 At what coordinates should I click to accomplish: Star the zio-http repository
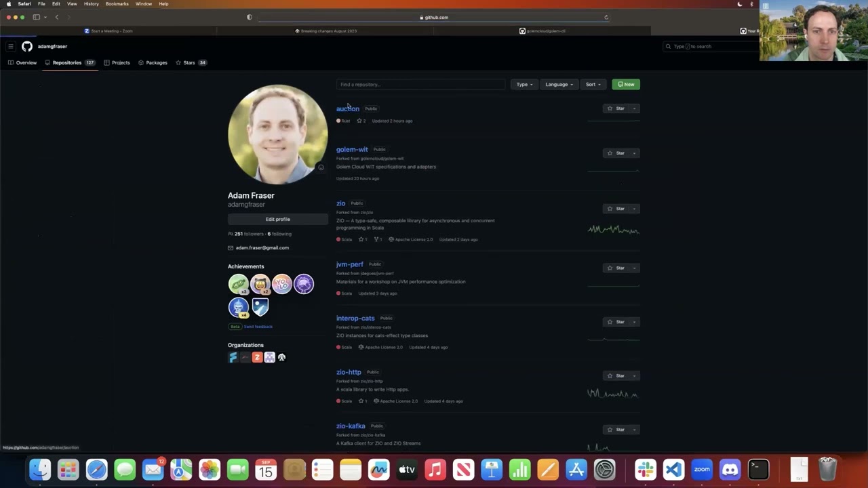click(616, 375)
